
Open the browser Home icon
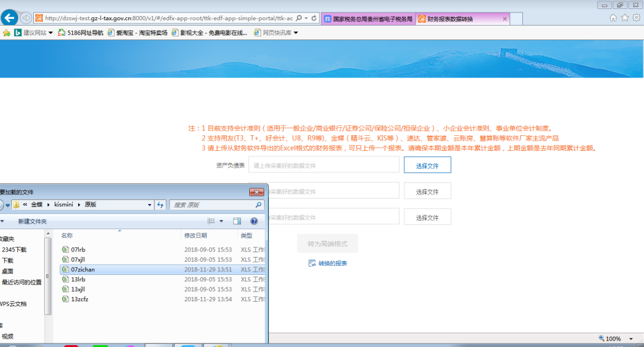pos(613,18)
